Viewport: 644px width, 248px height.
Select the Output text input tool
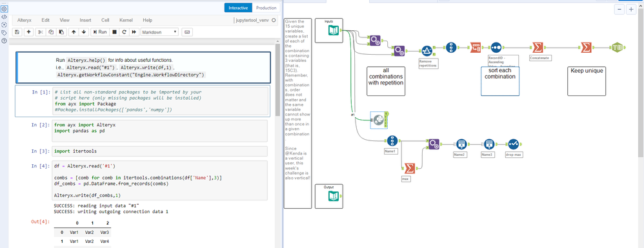(x=333, y=196)
